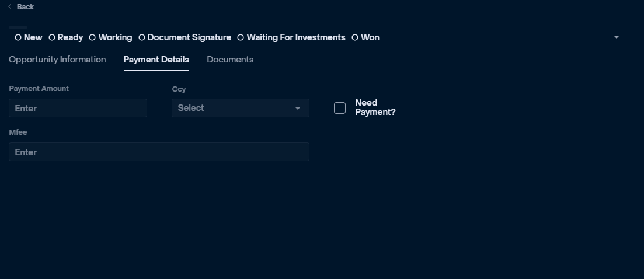Click the back chevron arrow icon
644x279 pixels.
click(x=10, y=6)
